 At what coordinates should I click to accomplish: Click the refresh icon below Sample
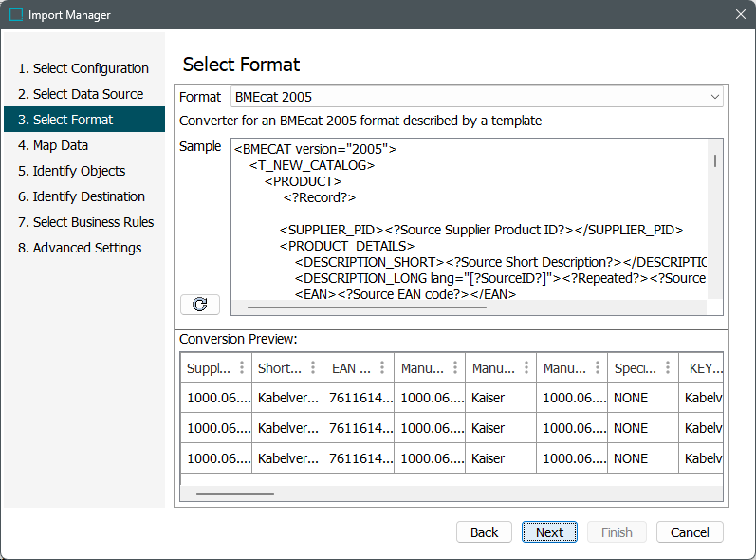pyautogui.click(x=199, y=305)
